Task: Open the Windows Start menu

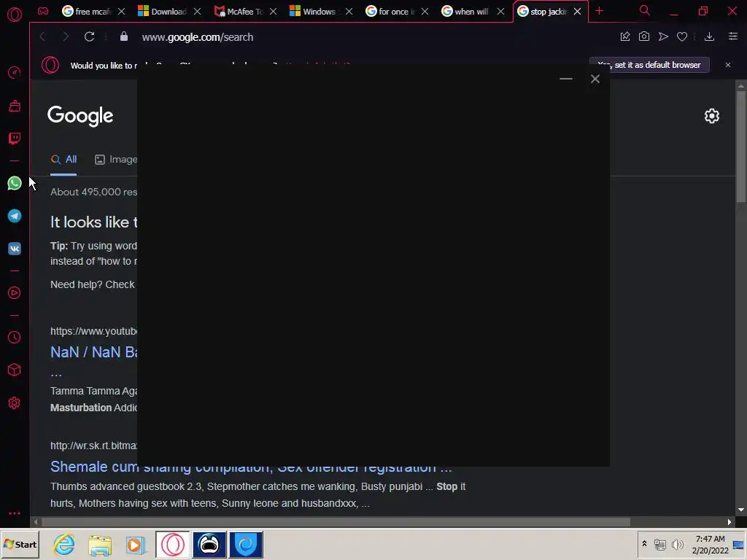Action: [20, 544]
